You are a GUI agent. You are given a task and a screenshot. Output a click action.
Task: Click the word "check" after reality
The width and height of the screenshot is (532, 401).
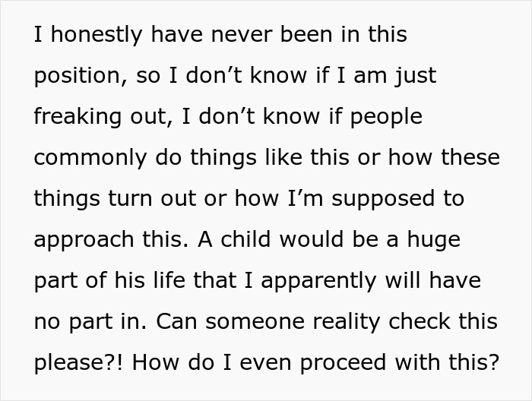pos(421,322)
